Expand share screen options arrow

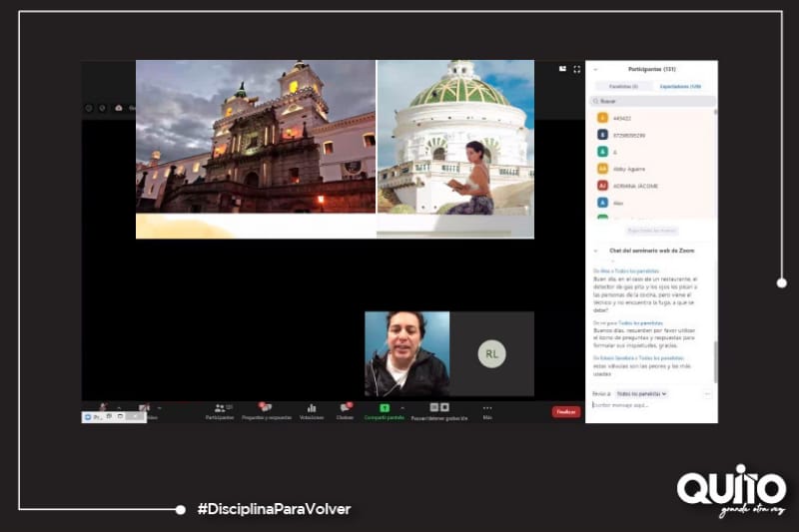[x=402, y=407]
